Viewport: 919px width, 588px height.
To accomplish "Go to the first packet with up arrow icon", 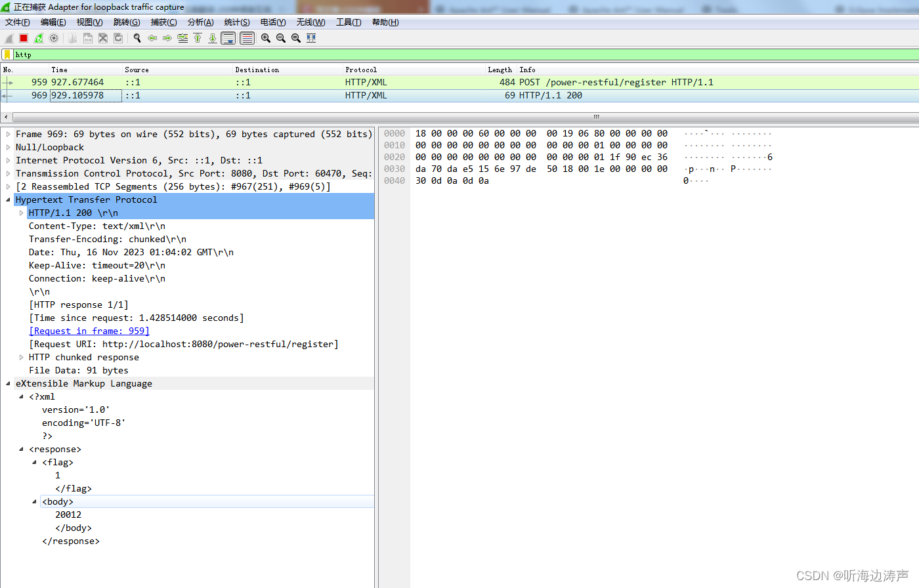I will point(198,37).
